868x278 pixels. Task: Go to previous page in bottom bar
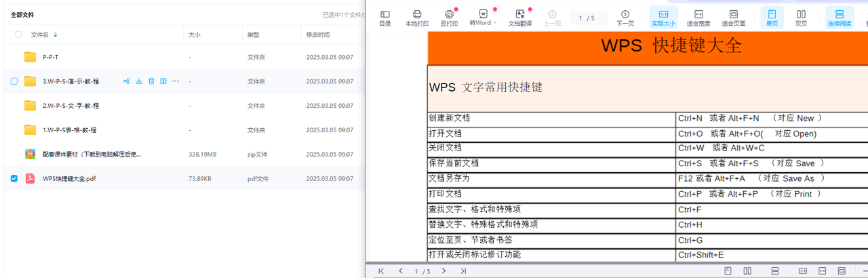(401, 271)
